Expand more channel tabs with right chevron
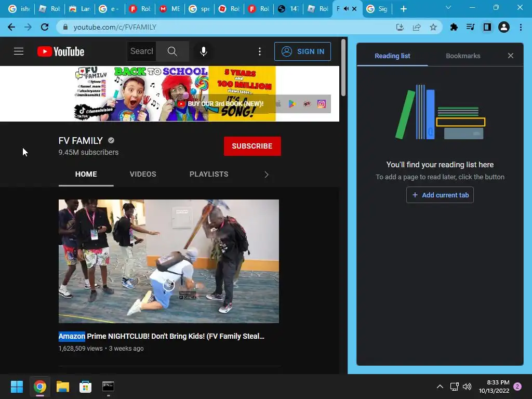Screen dimensions: 532x399 pyautogui.click(x=267, y=175)
